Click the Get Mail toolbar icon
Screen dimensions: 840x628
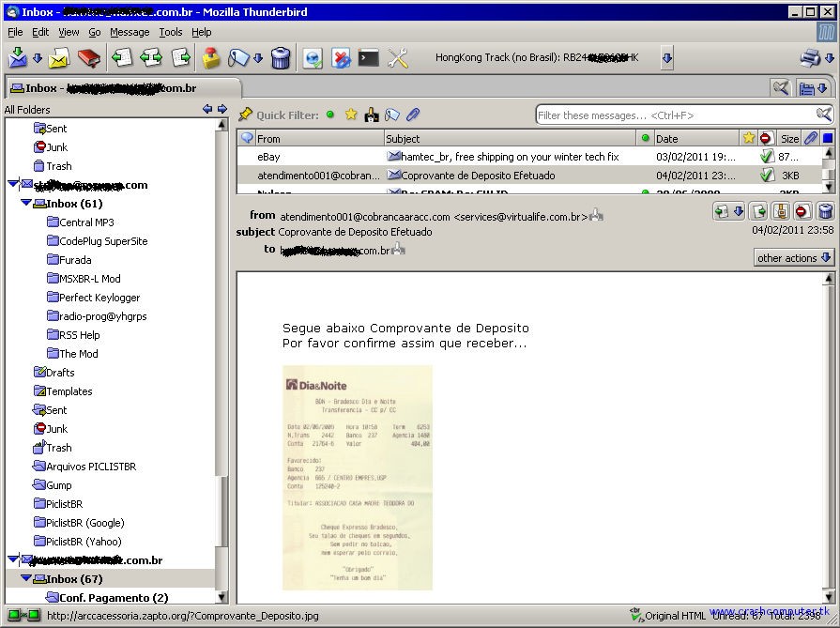(x=17, y=57)
